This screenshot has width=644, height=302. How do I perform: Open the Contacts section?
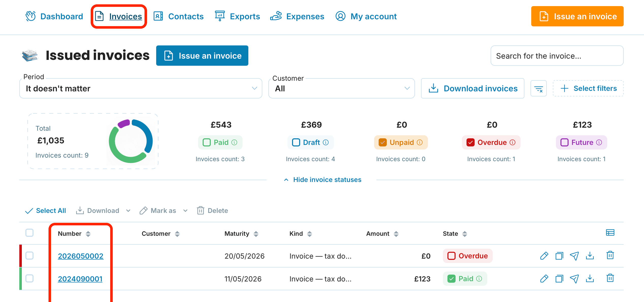point(179,16)
